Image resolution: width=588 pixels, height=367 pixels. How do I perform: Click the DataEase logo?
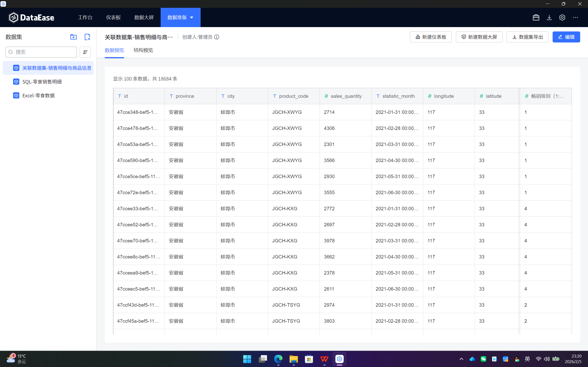(x=31, y=17)
